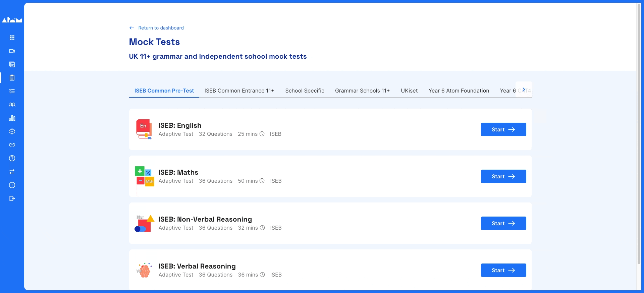The width and height of the screenshot is (644, 293).
Task: Open the video camera sidebar icon
Action: [12, 51]
